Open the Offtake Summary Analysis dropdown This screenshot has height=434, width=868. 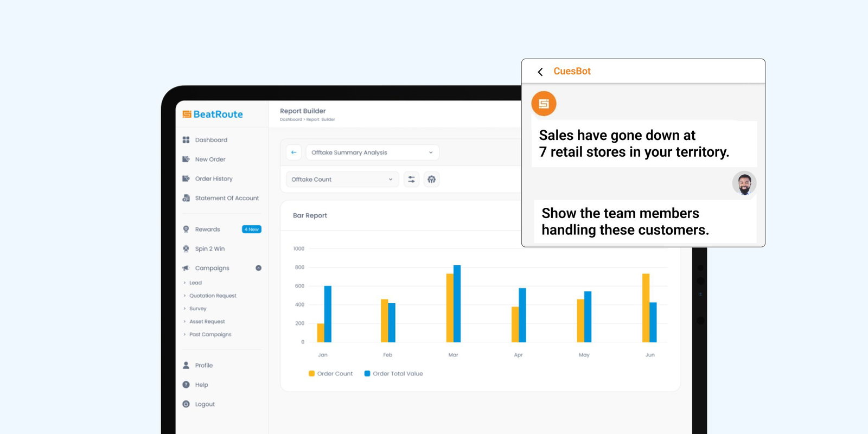point(372,152)
